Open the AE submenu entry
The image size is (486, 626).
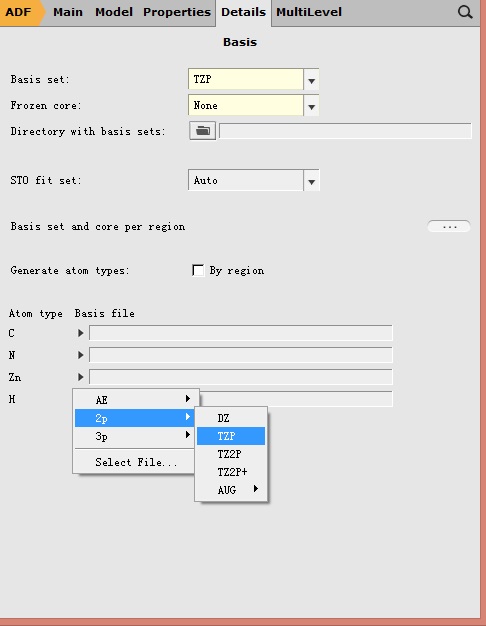136,400
